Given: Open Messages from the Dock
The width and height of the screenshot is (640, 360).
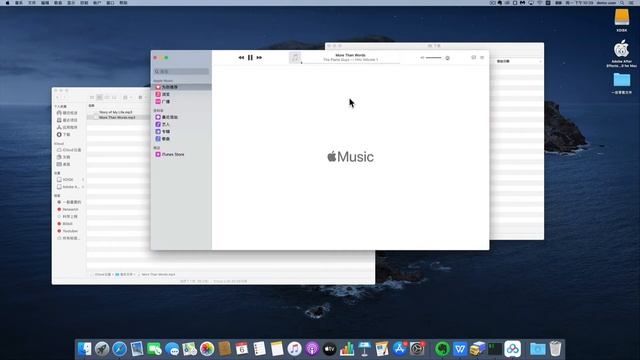Looking at the screenshot, I should (x=172, y=349).
